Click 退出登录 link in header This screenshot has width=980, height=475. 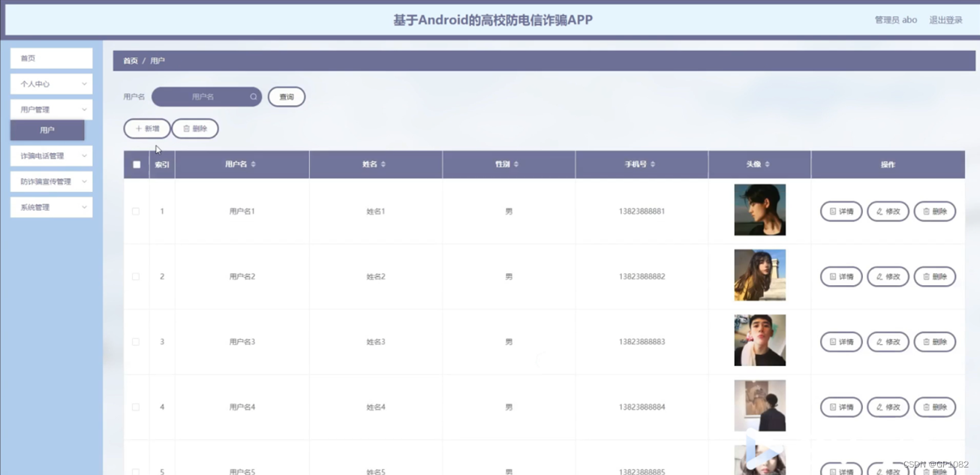tap(945, 20)
